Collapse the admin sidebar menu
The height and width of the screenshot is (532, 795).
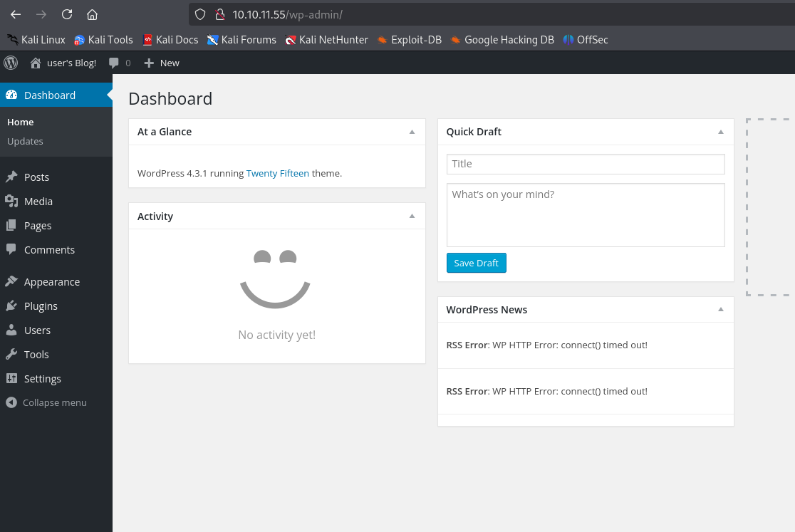coord(47,402)
